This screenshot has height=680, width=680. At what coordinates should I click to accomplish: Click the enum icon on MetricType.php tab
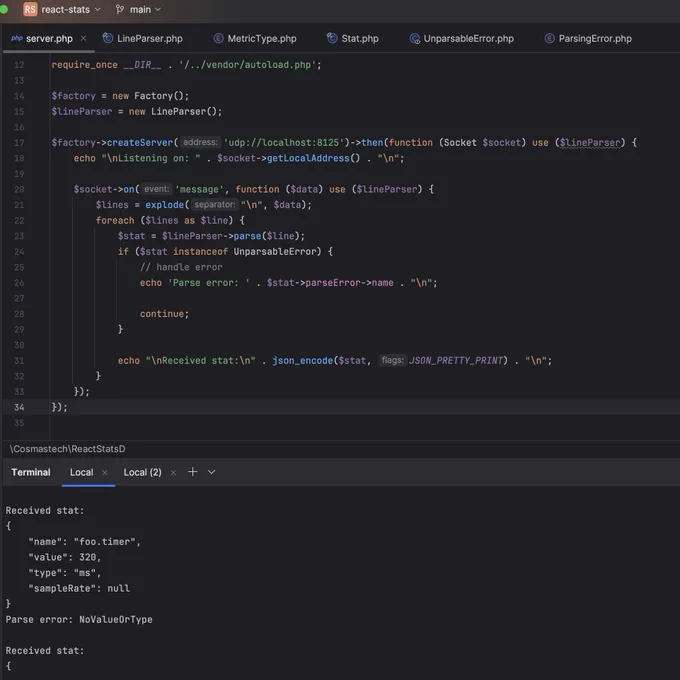coord(218,39)
